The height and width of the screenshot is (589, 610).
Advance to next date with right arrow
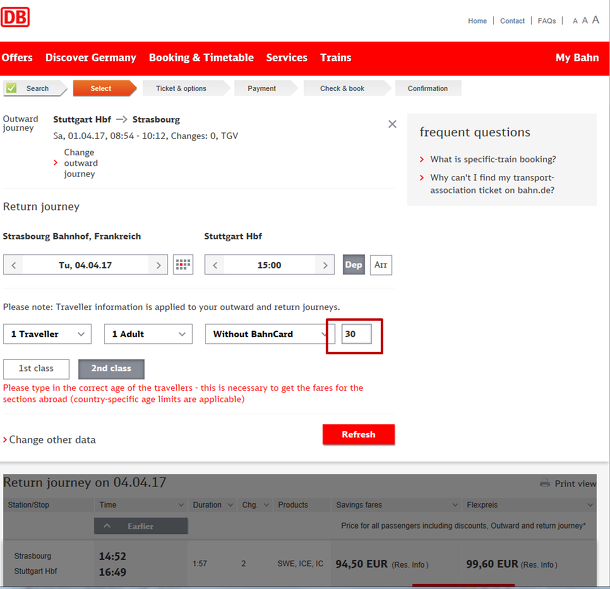(158, 265)
